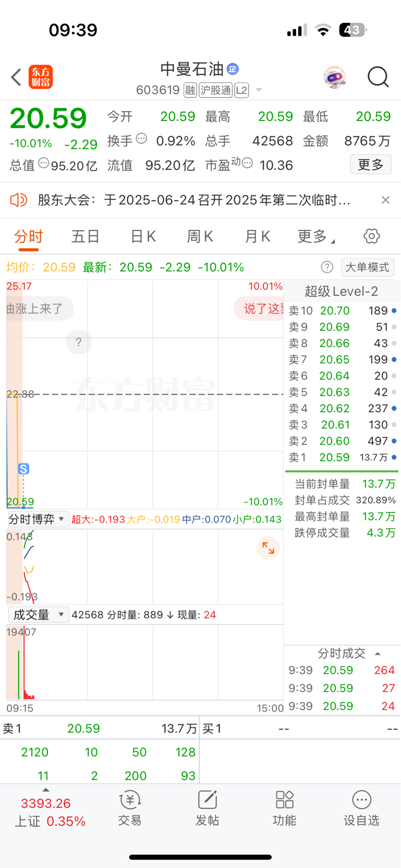This screenshot has width=401, height=868.
Task: Tap the help question mark beside 大单模式
Action: coord(327,267)
